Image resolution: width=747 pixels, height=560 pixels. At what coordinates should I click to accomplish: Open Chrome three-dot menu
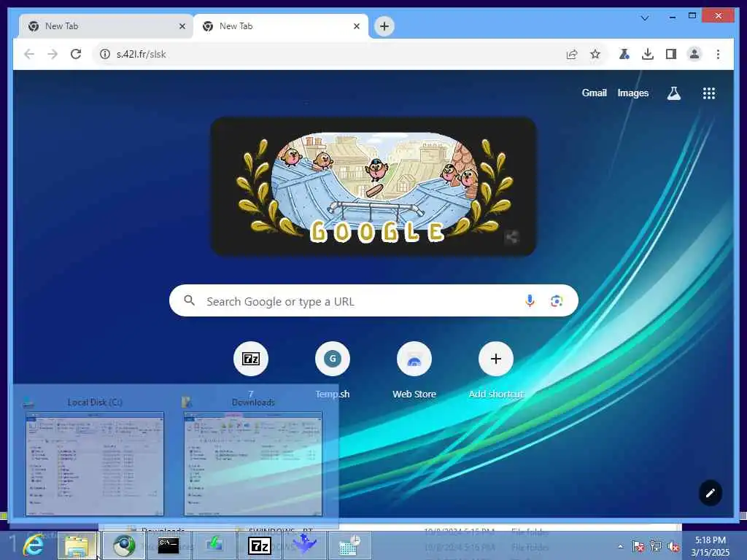click(718, 54)
